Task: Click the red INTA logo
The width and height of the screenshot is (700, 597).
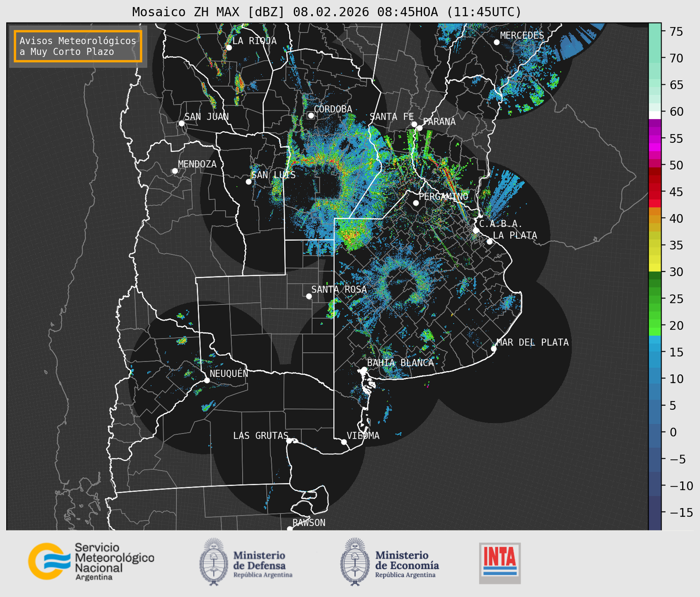Action: click(500, 563)
